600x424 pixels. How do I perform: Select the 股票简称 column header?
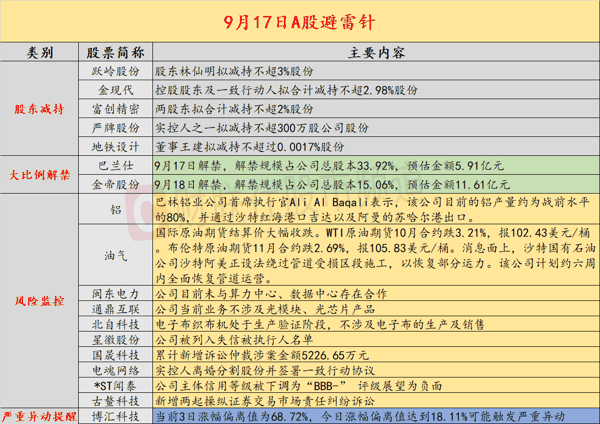[x=115, y=52]
